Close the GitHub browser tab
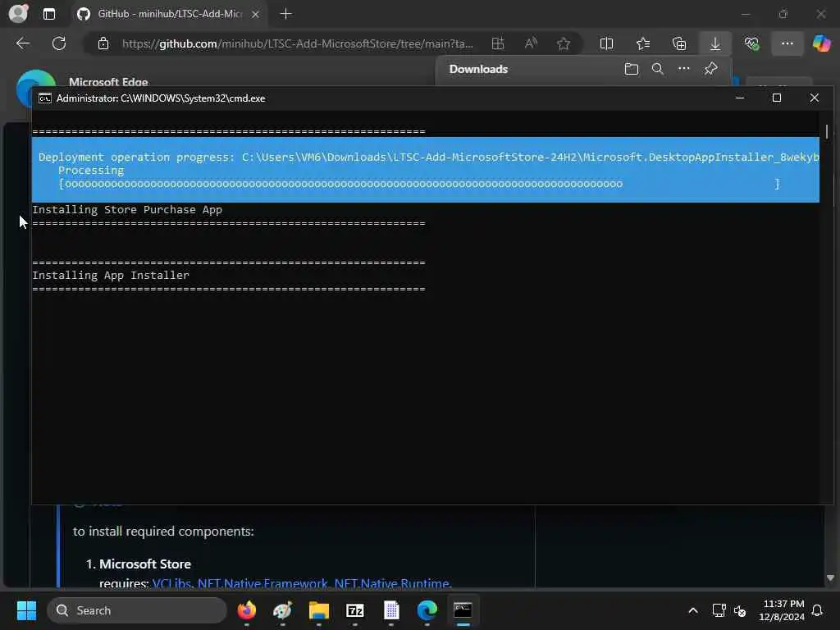This screenshot has width=840, height=630. click(x=256, y=14)
